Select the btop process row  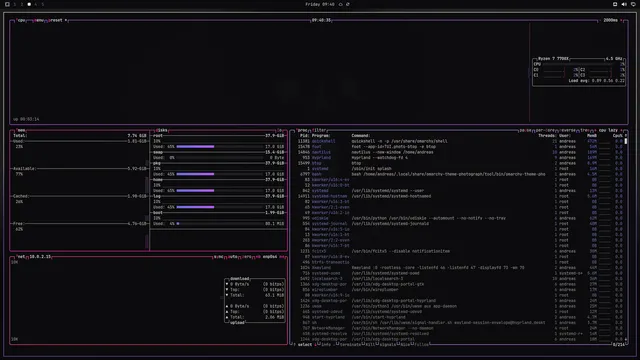pyautogui.click(x=459, y=163)
